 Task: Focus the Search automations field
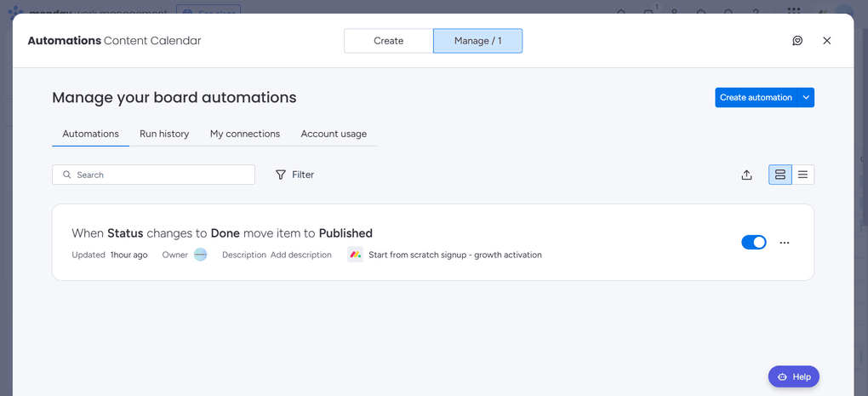point(153,175)
